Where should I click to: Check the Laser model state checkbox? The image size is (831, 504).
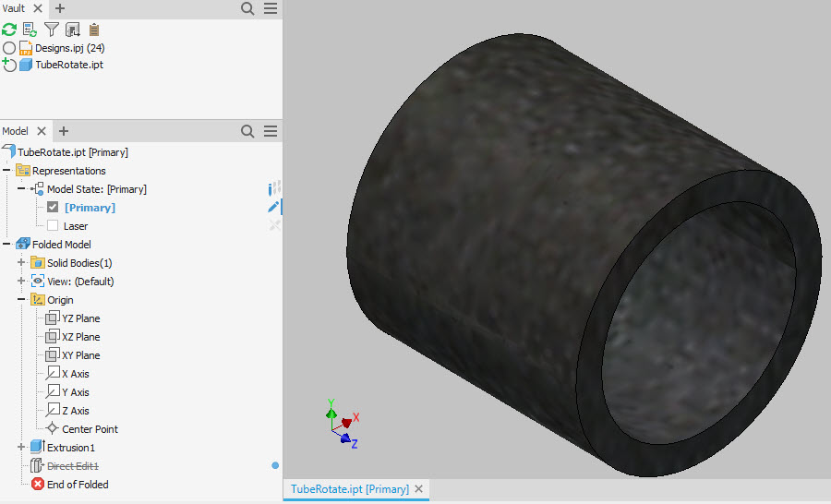click(x=53, y=226)
